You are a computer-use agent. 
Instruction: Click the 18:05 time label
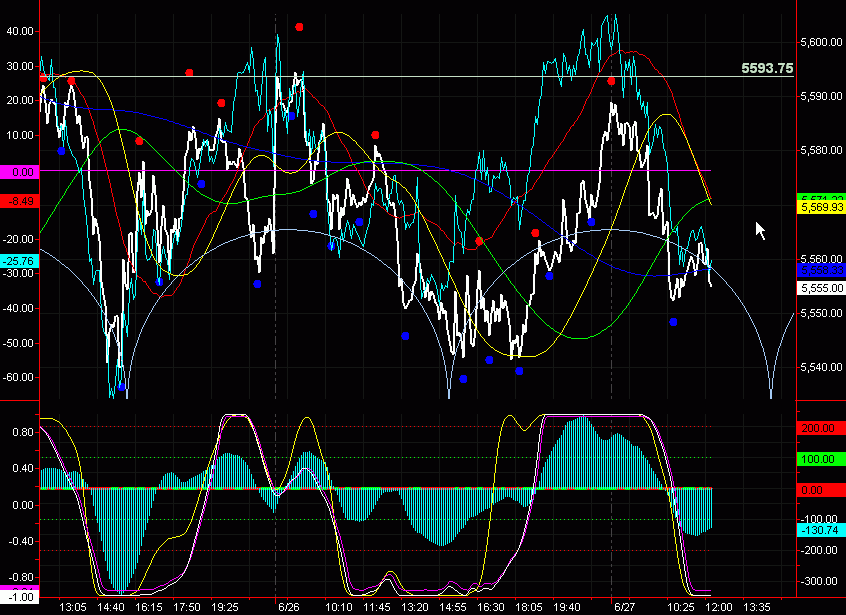(x=529, y=607)
